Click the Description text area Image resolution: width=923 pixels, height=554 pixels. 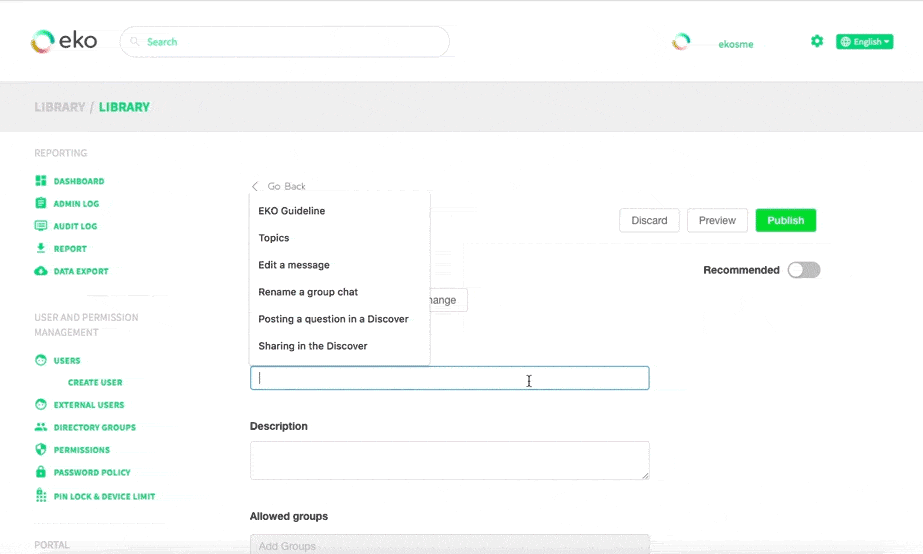[x=449, y=460]
